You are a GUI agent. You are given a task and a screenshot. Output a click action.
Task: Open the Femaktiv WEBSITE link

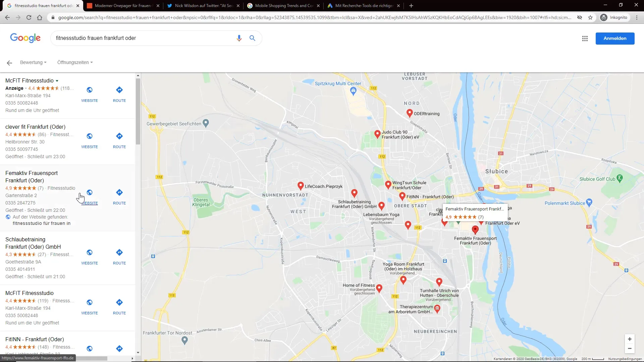click(x=90, y=203)
